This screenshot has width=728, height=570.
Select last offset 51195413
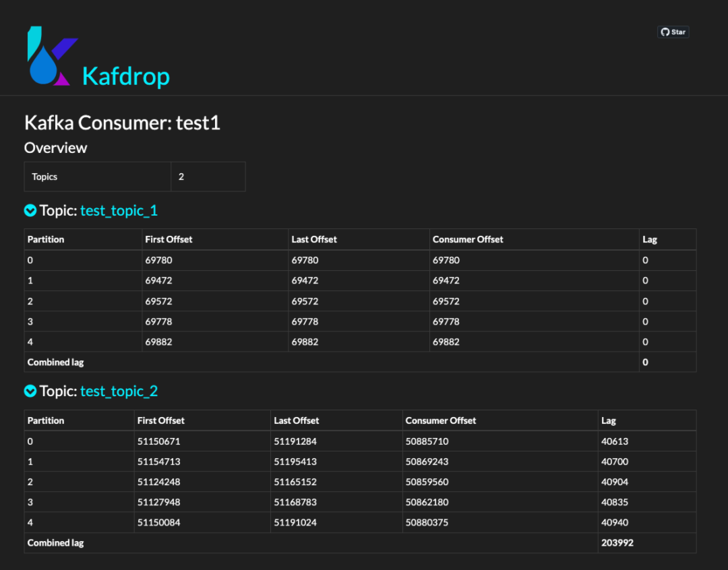click(x=295, y=462)
